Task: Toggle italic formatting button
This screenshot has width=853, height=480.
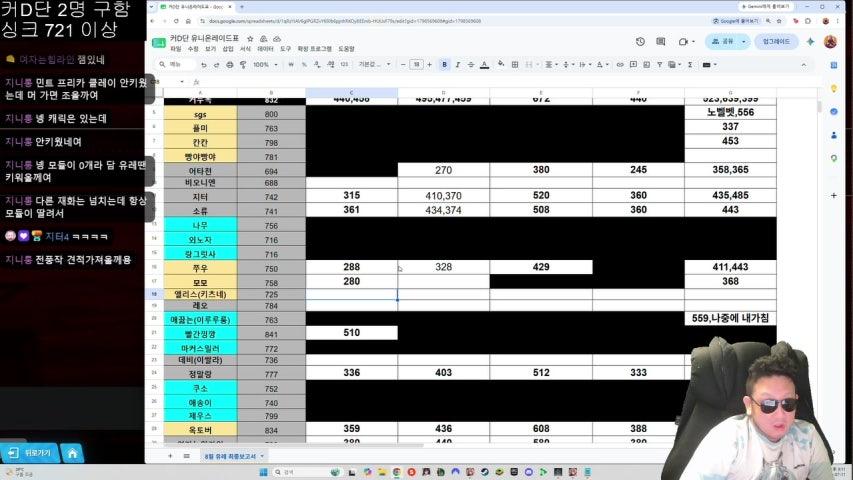Action: tap(458, 65)
